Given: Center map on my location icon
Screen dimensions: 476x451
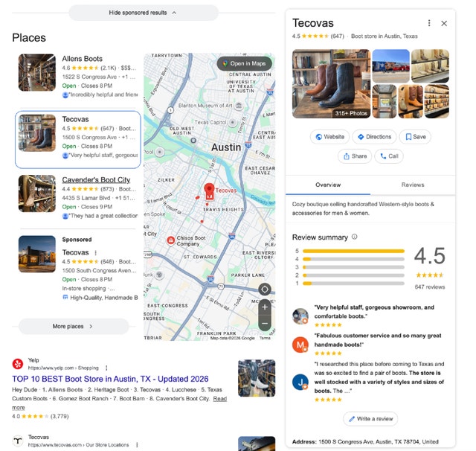Looking at the screenshot, I should pos(265,290).
